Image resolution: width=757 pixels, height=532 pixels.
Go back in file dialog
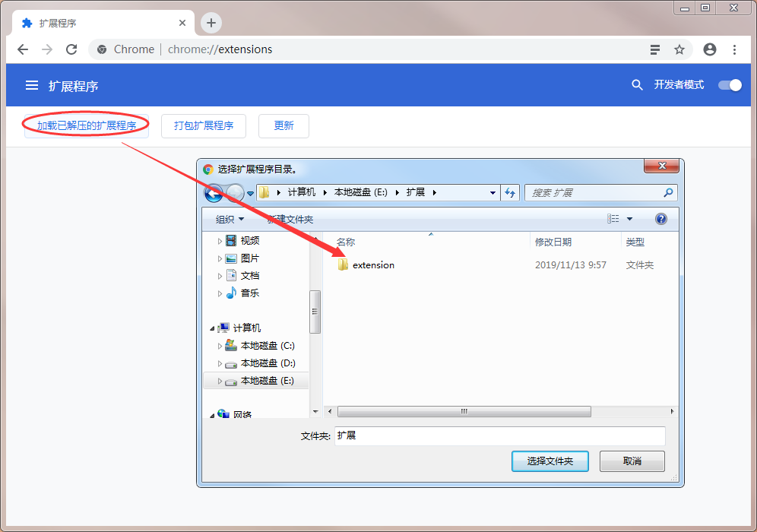pyautogui.click(x=214, y=193)
